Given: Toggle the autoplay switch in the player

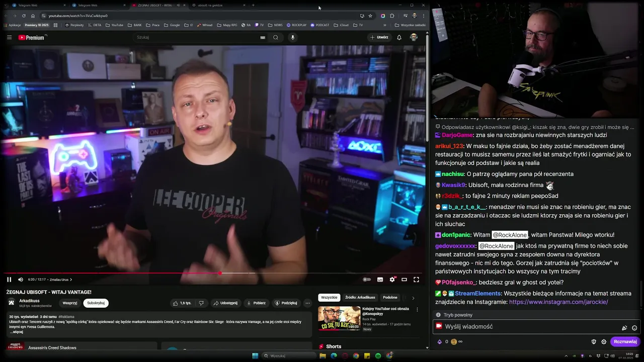Looking at the screenshot, I should (x=367, y=280).
